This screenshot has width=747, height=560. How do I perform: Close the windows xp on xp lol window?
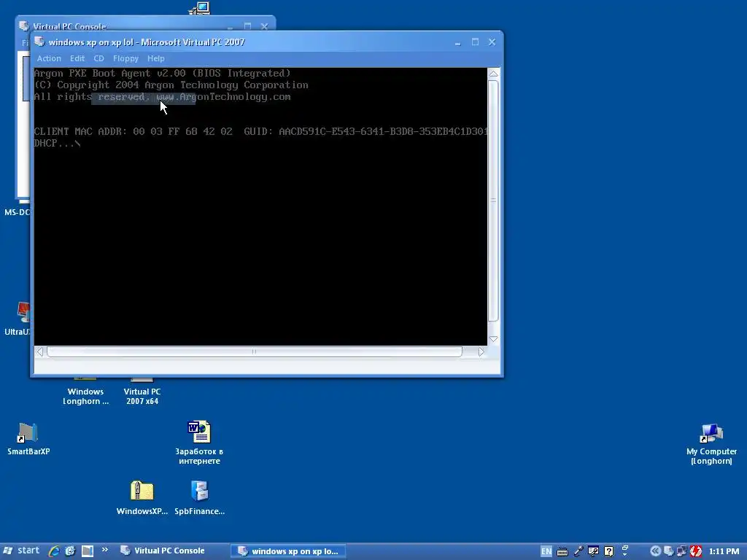[x=492, y=42]
